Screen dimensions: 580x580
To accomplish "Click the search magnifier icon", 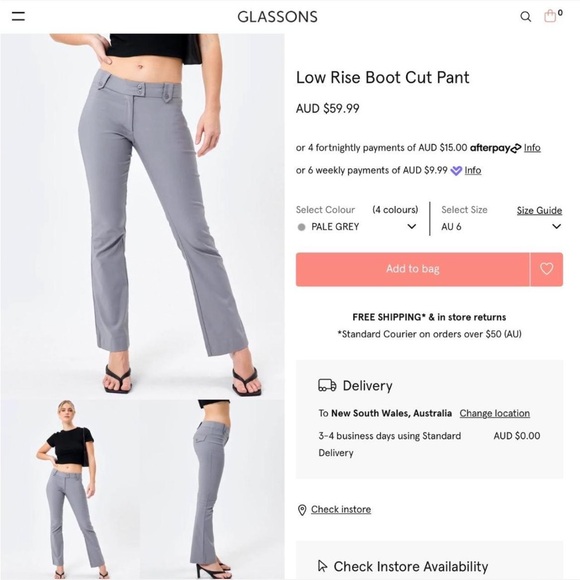I will click(x=526, y=17).
